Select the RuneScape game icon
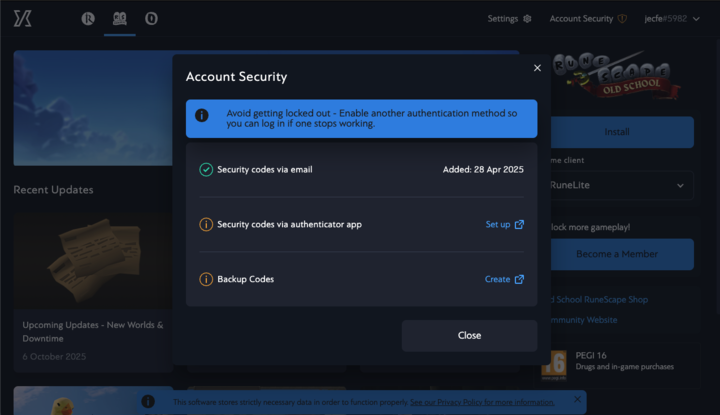720x415 pixels. pos(88,18)
